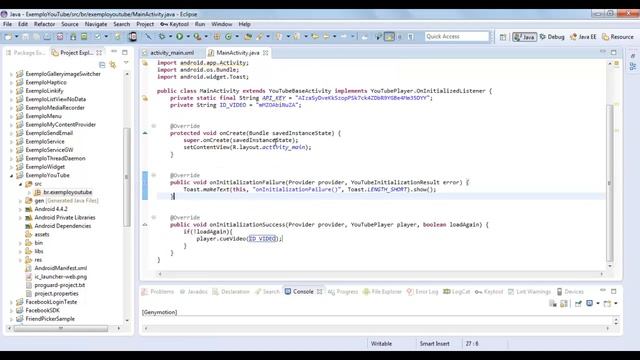Select ic_launcher-web.png file
This screenshot has height=360, width=640.
pyautogui.click(x=60, y=277)
